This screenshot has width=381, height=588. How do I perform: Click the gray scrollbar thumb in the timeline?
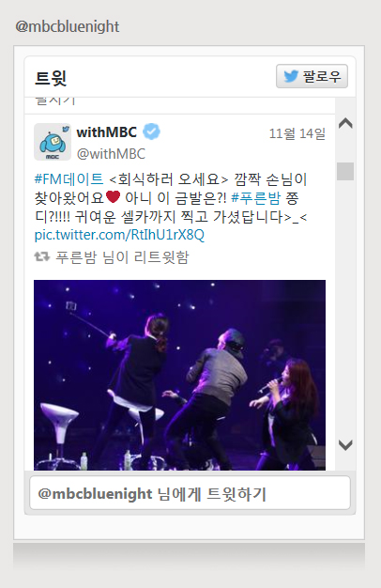(345, 171)
